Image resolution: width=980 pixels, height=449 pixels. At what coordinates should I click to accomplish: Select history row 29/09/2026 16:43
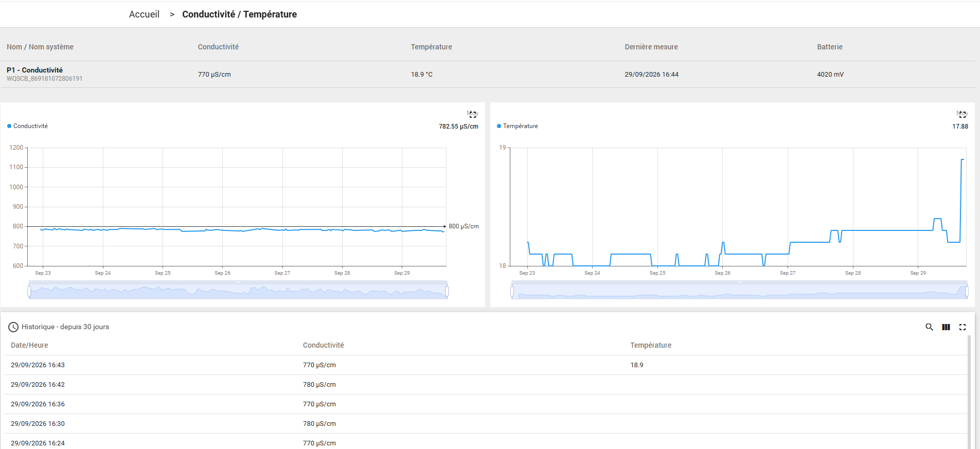(486, 365)
